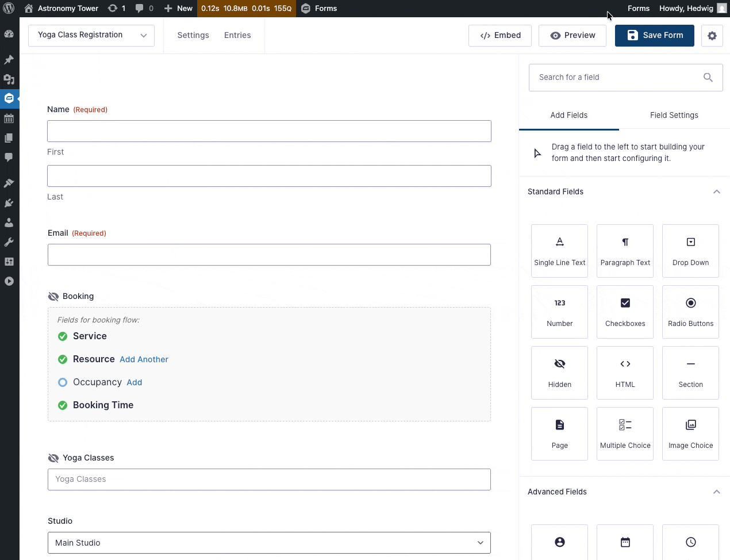730x560 pixels.
Task: Add the Number field
Action: click(559, 312)
